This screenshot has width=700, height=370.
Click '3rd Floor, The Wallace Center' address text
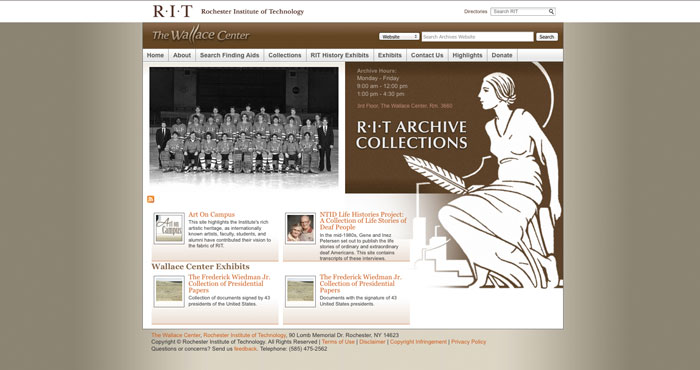404,106
